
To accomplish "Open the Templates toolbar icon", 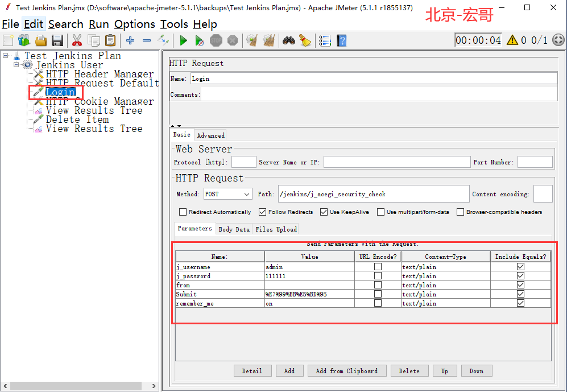I will coord(24,40).
